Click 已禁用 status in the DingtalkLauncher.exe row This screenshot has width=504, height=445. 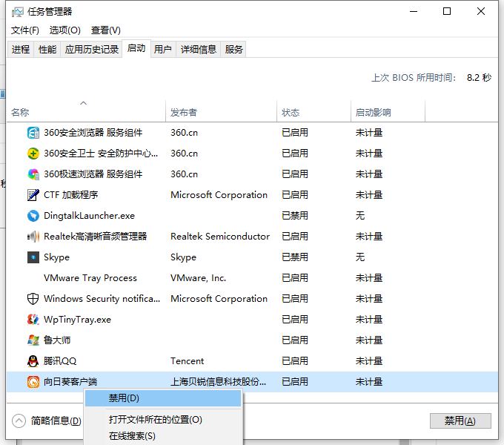(x=295, y=216)
